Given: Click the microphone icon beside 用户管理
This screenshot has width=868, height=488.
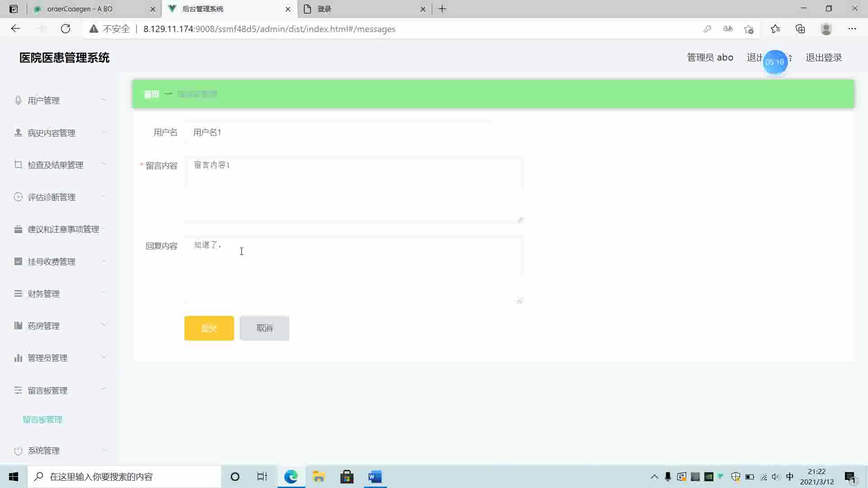Looking at the screenshot, I should coord(18,100).
